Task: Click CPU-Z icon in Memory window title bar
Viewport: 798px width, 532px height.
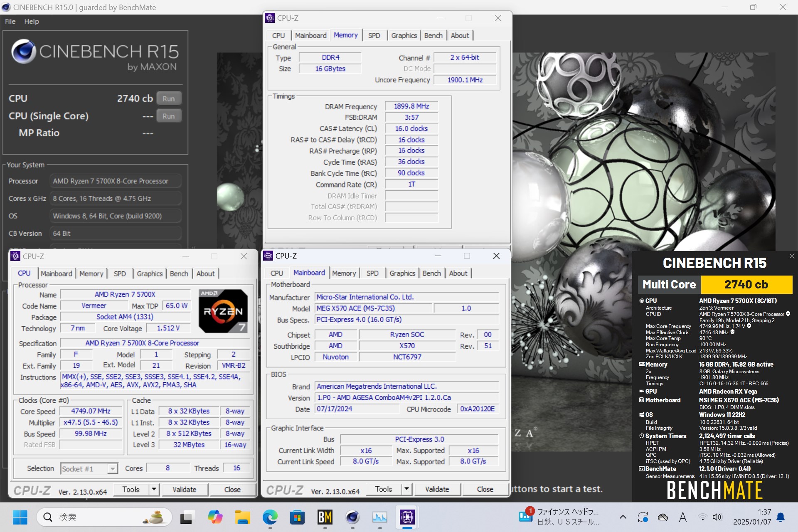Action: coord(270,18)
